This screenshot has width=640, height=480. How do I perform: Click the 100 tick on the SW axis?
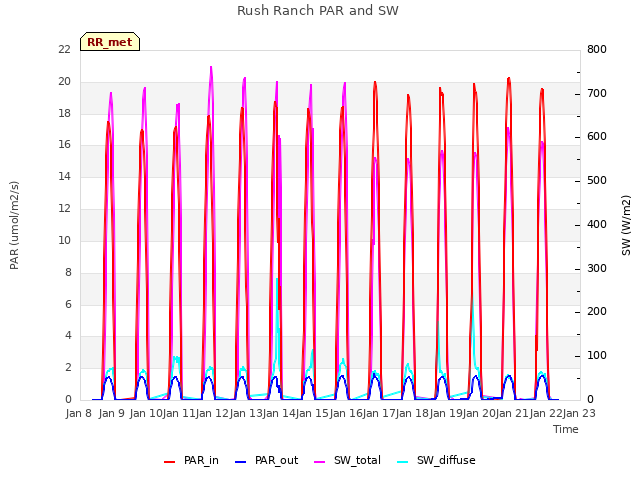596,356
